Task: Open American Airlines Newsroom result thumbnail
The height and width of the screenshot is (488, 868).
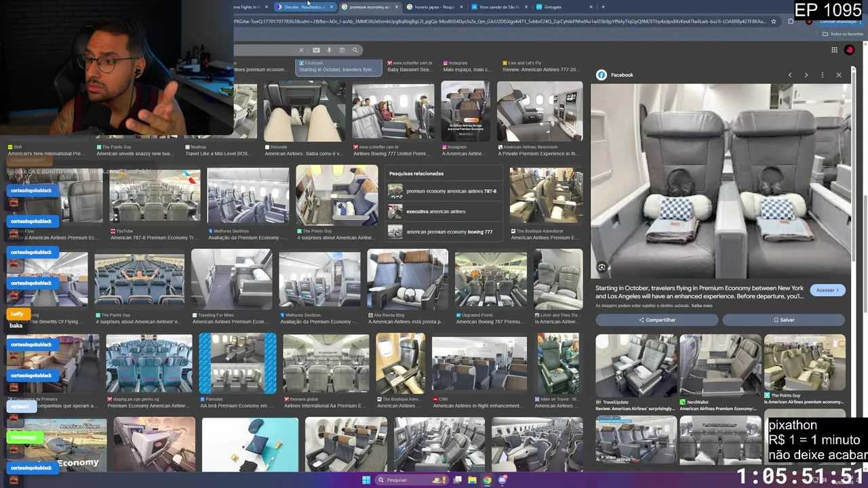Action: [540, 111]
